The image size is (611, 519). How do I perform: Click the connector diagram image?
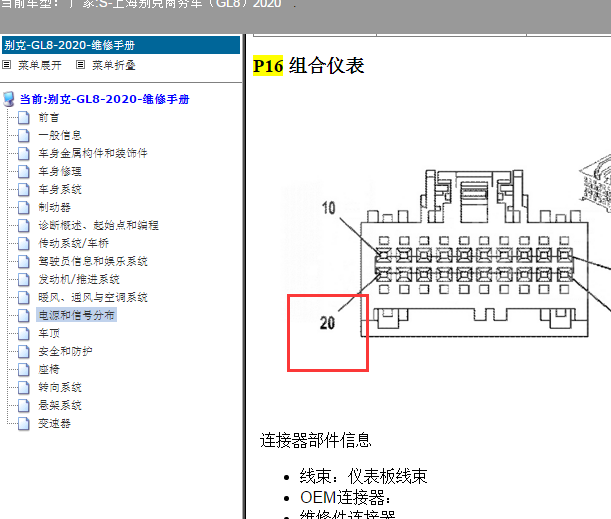[x=447, y=253]
